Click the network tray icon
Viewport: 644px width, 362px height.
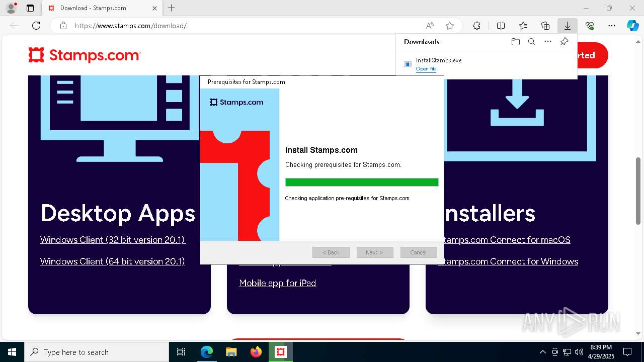pyautogui.click(x=567, y=352)
